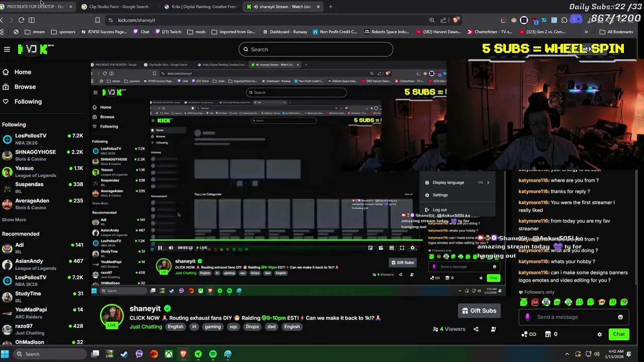This screenshot has width=644, height=362.
Task: Focus the Kick search field
Action: 315,49
